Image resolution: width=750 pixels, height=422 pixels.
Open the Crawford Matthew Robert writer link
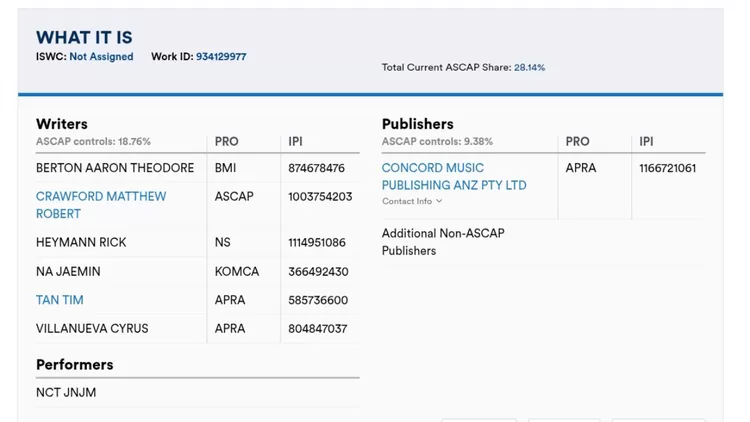[x=101, y=205]
